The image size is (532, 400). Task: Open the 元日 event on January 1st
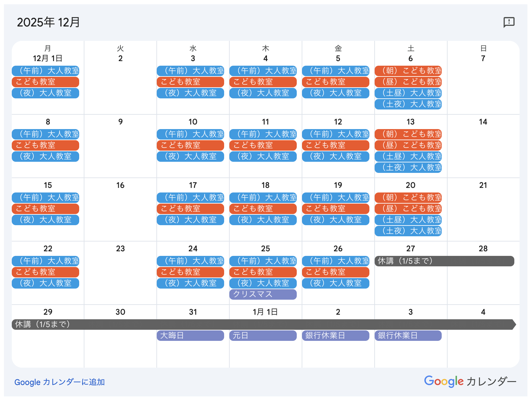263,335
